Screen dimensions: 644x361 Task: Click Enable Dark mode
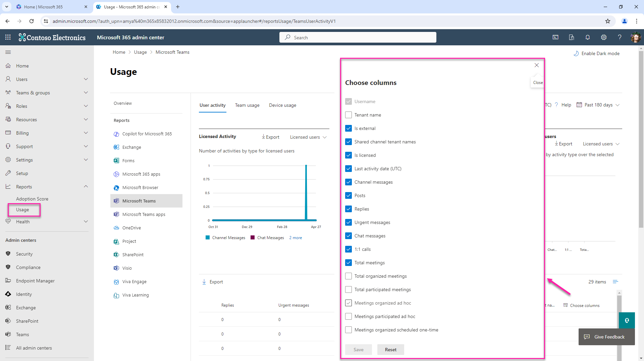tap(596, 53)
